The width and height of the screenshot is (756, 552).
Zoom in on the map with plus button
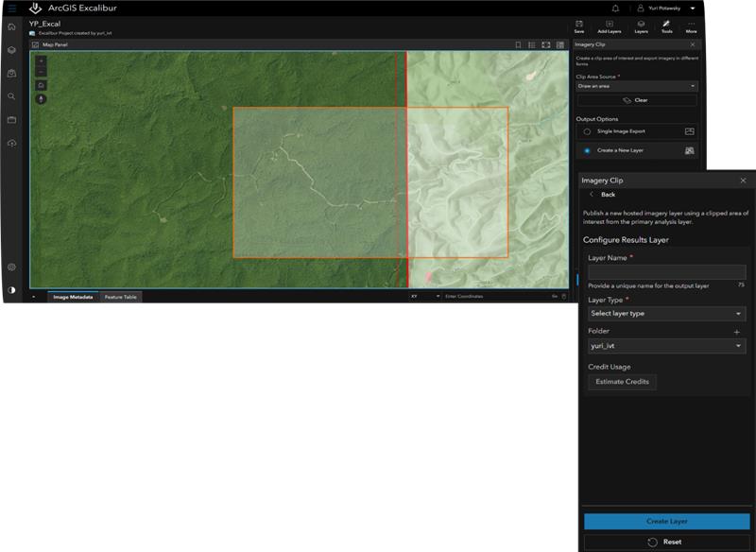tap(41, 60)
